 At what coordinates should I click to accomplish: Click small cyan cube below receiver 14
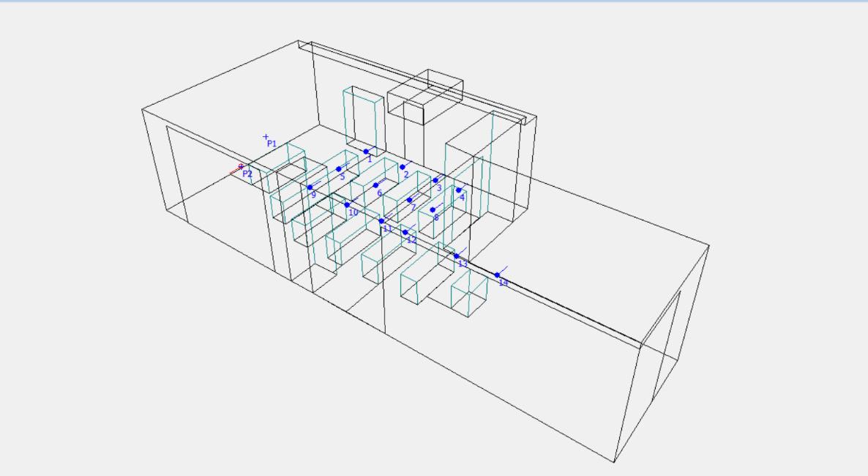(x=469, y=297)
